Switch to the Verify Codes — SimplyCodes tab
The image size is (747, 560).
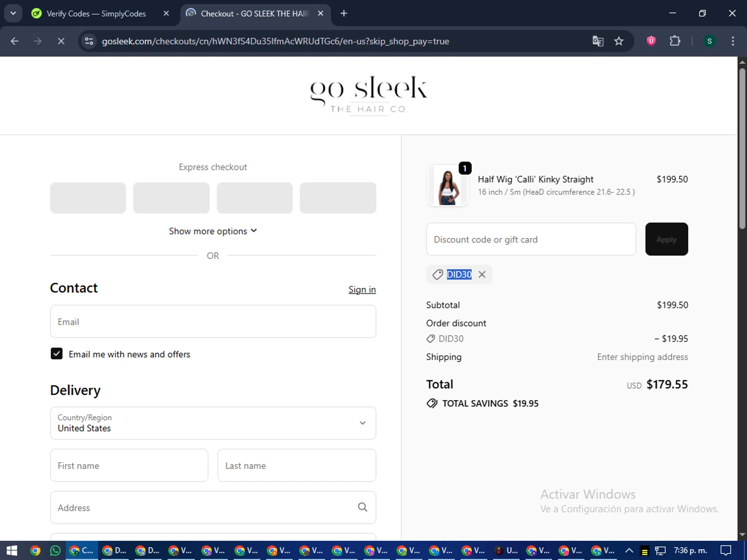pos(96,13)
